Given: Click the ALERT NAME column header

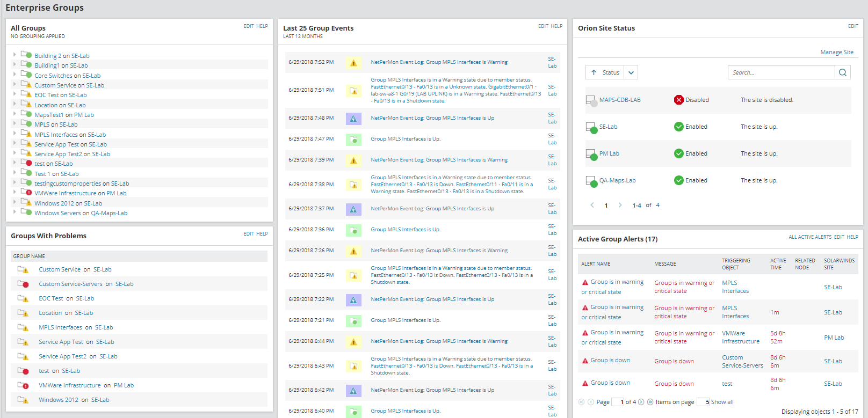Looking at the screenshot, I should click(x=596, y=264).
